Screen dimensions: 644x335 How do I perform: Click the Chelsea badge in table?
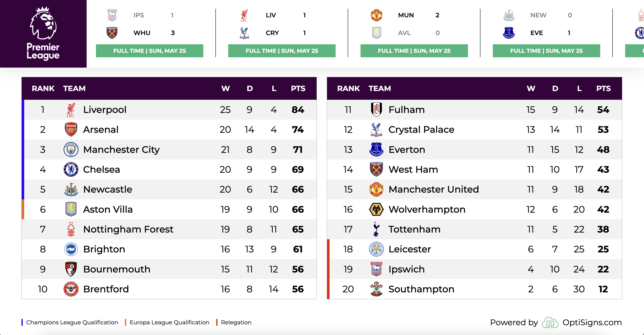click(71, 169)
